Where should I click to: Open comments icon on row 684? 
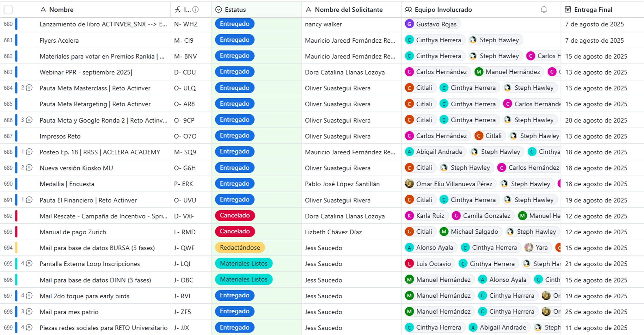[29, 88]
